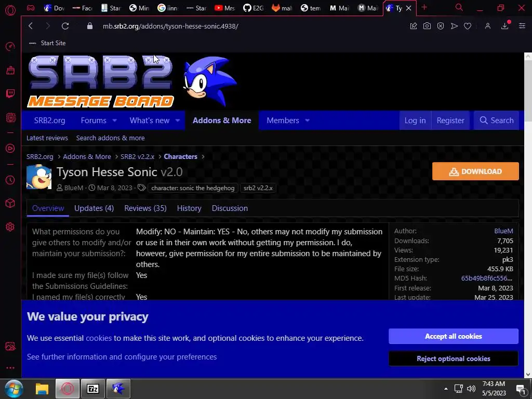Click the character: sonic the hedgehog tag

pos(193,188)
